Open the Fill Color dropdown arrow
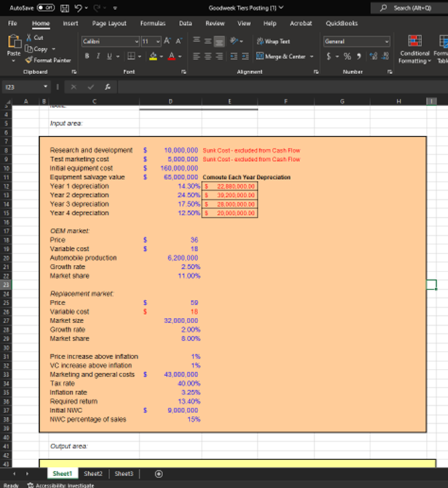The image size is (448, 488). point(162,56)
